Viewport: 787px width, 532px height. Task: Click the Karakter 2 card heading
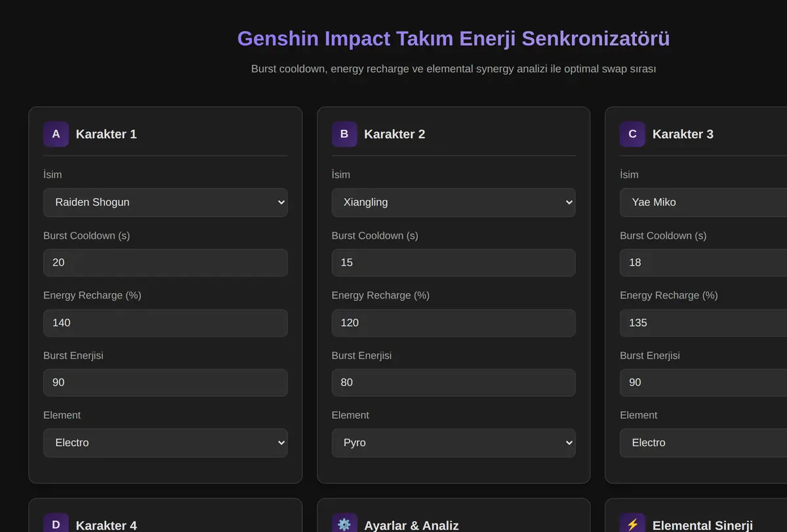[395, 134]
